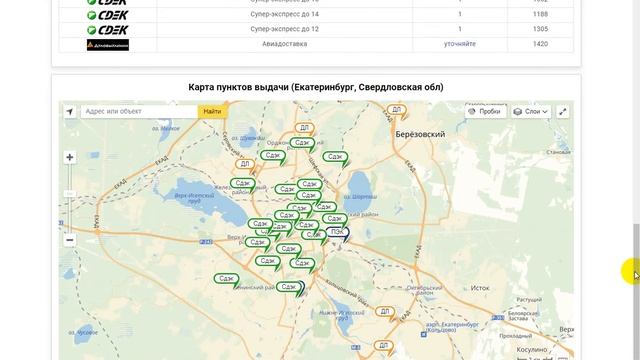The width and height of the screenshot is (640, 360).
Task: Open the Слои layers dropdown
Action: (531, 111)
